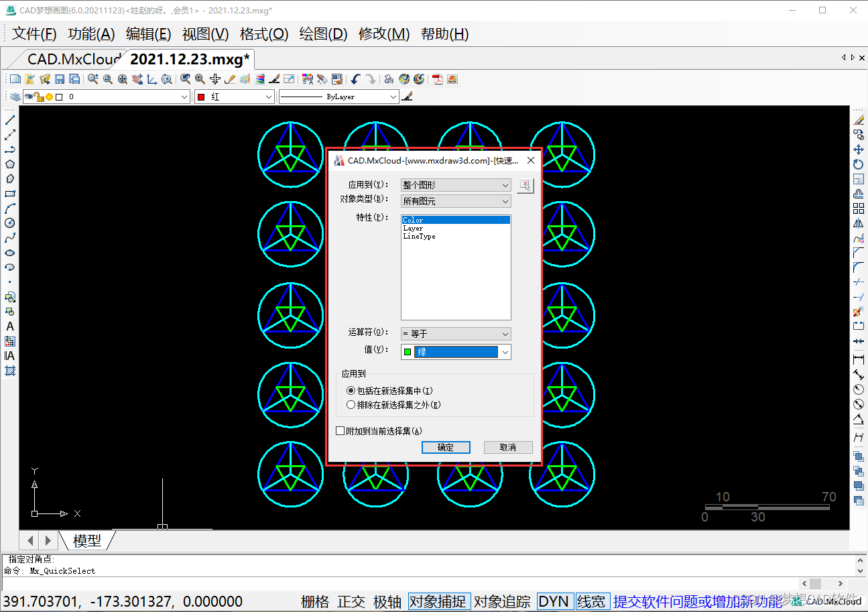Click the Undo arrow toolbar icon
The image size is (868, 612).
click(356, 79)
